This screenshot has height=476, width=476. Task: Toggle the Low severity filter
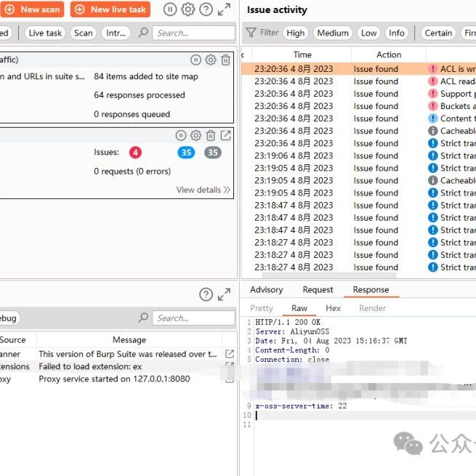(368, 33)
